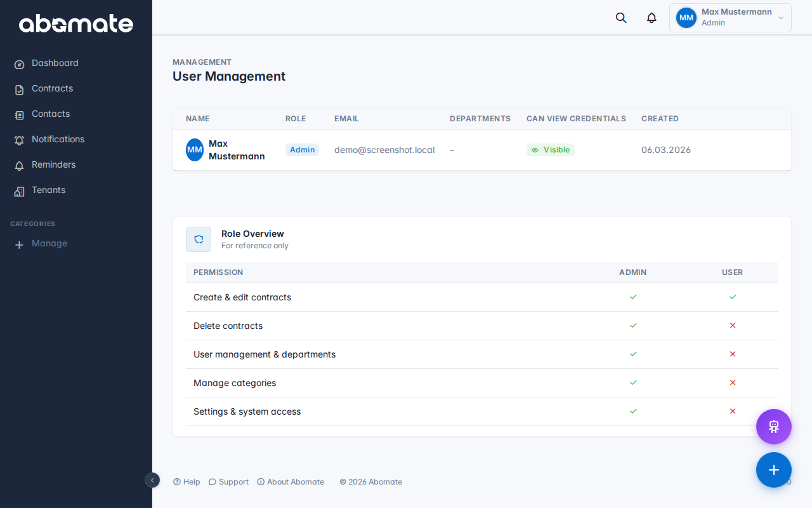Open the Contacts section
812x508 pixels.
[x=50, y=114]
